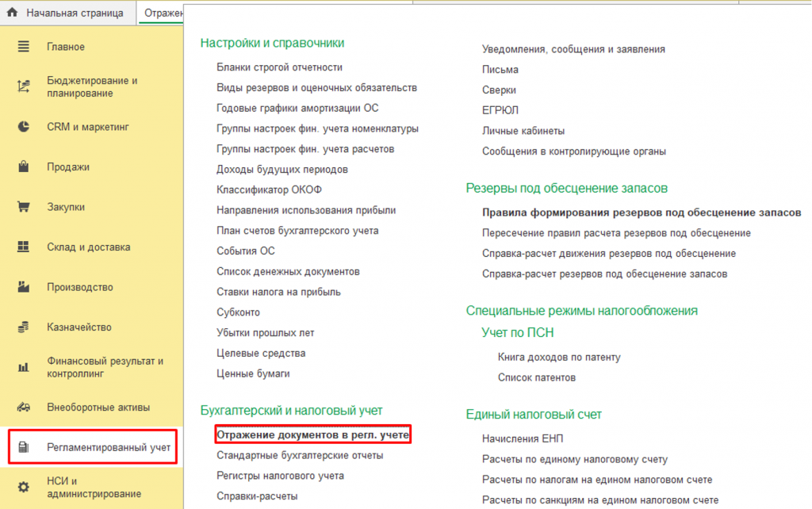
Task: Open Личные кабинеты
Action: click(x=523, y=131)
